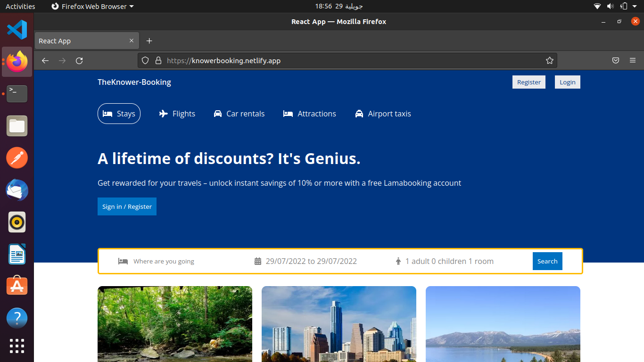
Task: Click the calendar icon in search bar
Action: pyautogui.click(x=258, y=261)
